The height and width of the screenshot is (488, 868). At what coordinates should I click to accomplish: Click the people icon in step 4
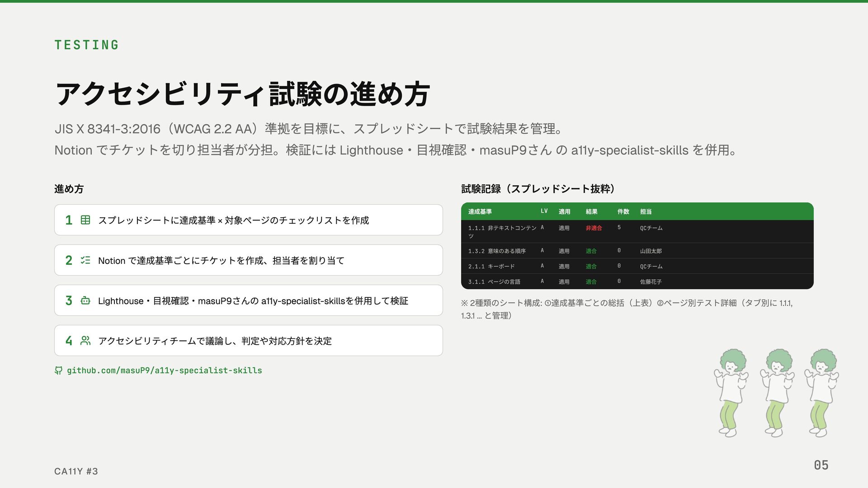tap(85, 341)
